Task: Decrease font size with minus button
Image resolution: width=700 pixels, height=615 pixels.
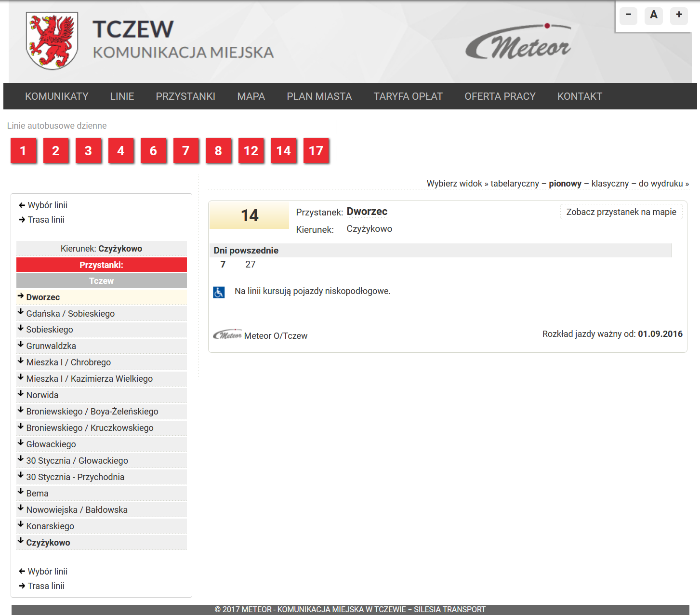Action: 628,15
